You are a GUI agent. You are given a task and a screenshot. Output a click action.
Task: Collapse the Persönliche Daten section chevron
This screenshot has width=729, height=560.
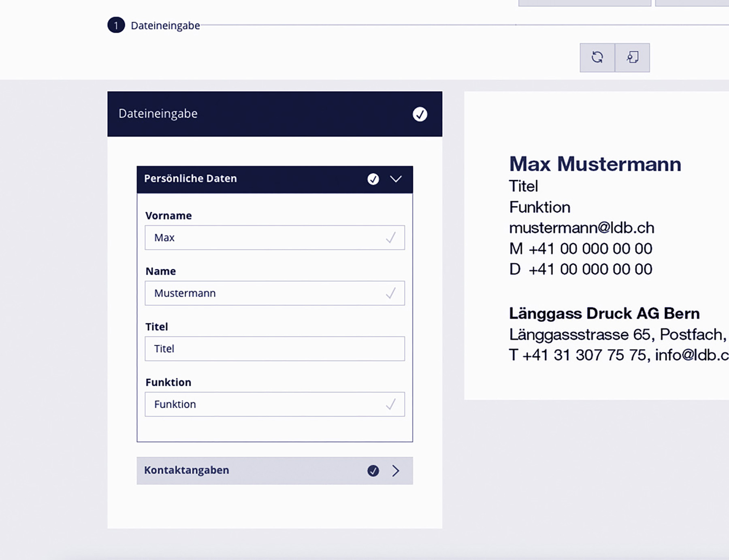pyautogui.click(x=396, y=179)
